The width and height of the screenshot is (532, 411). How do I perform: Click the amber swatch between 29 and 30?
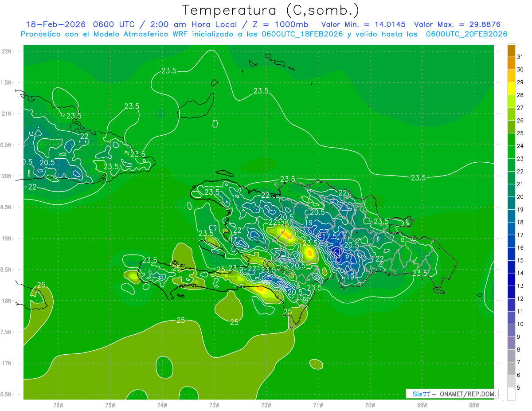(511, 76)
